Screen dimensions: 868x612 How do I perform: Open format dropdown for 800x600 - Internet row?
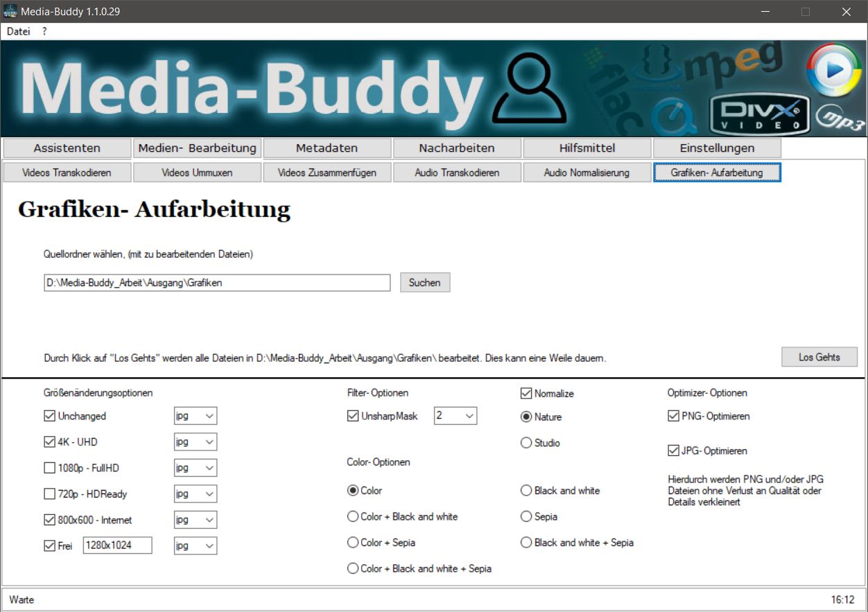196,520
